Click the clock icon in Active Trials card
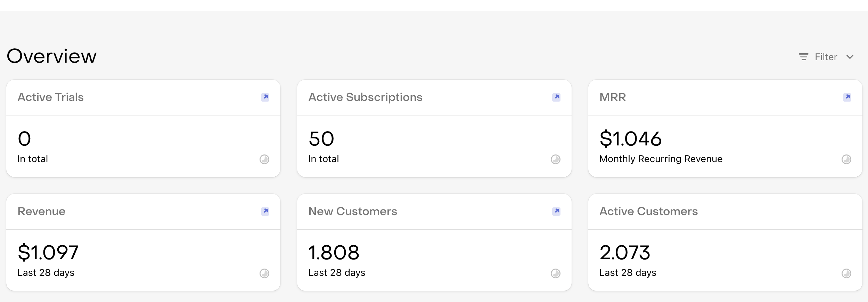Screen dimensions: 868x302 tap(264, 159)
